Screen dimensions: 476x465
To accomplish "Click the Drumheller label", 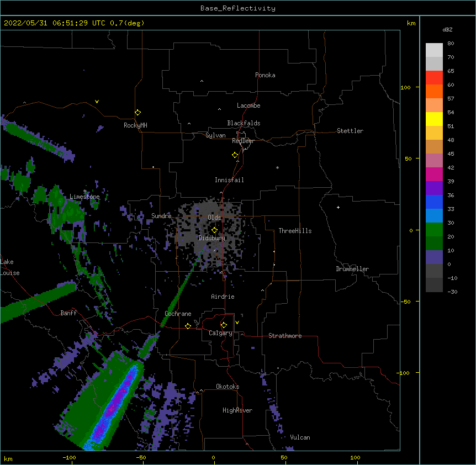I will [x=352, y=269].
